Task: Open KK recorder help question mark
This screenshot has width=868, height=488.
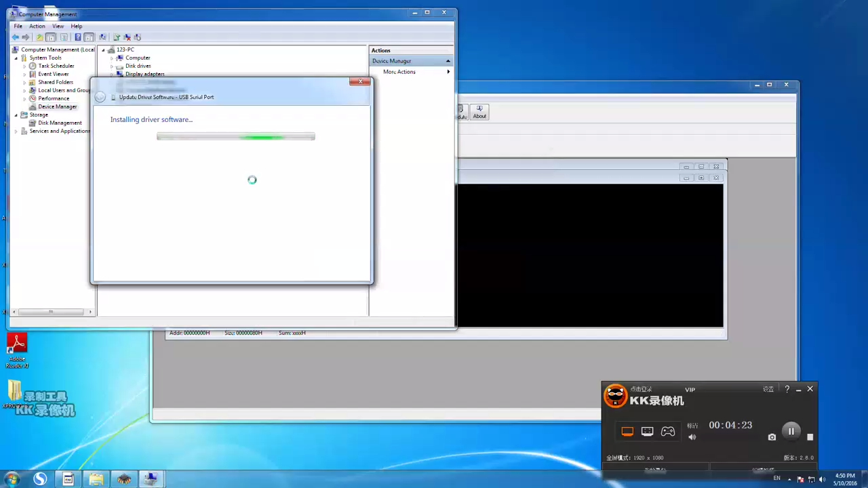Action: [787, 389]
